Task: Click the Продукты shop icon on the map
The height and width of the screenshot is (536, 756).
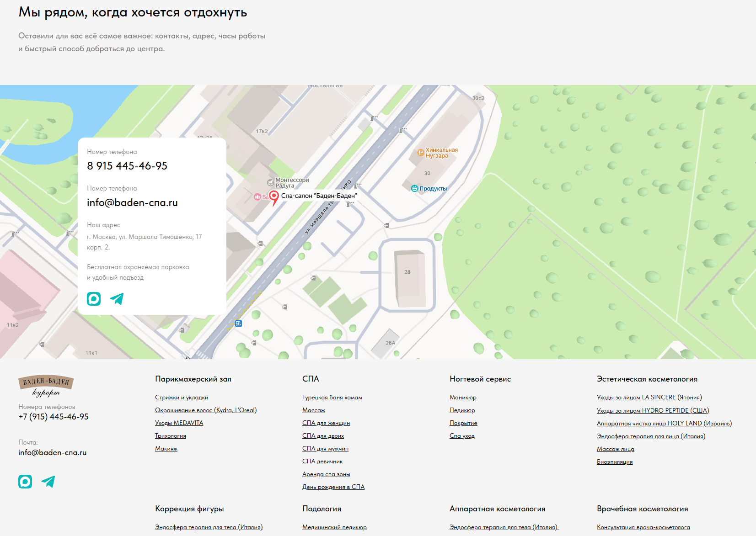Action: click(414, 188)
